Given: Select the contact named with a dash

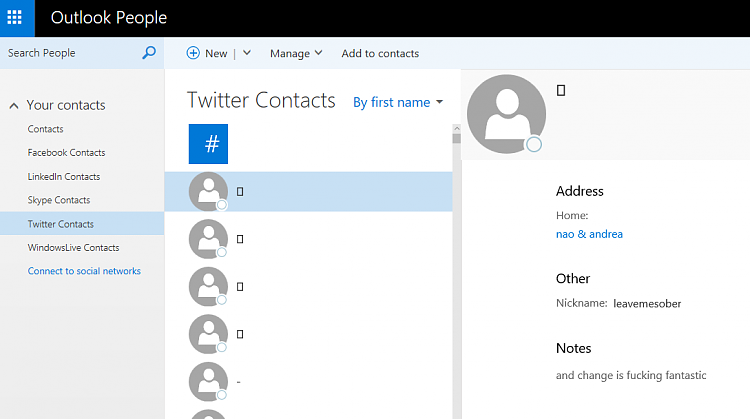Looking at the screenshot, I should (309, 382).
